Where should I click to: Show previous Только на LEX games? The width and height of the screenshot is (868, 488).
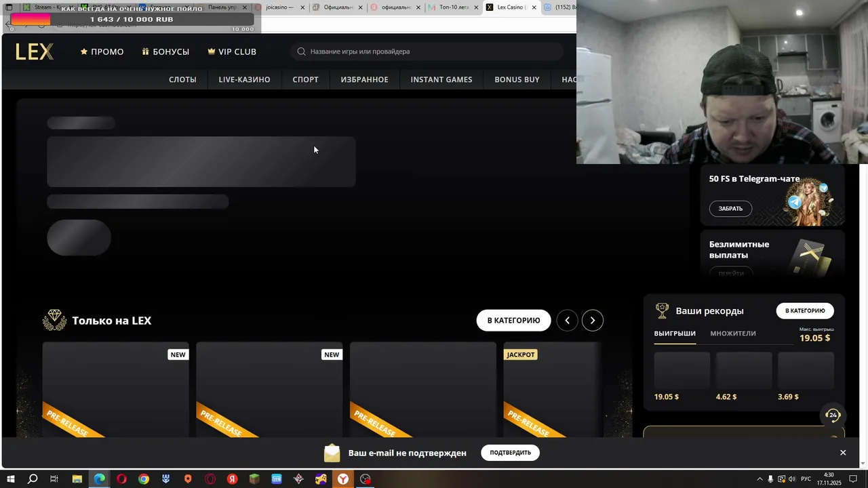(x=568, y=321)
